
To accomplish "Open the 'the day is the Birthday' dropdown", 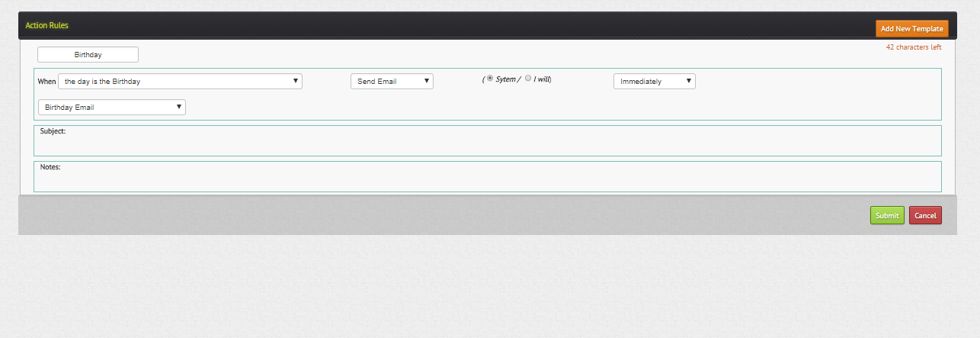I will click(x=180, y=81).
